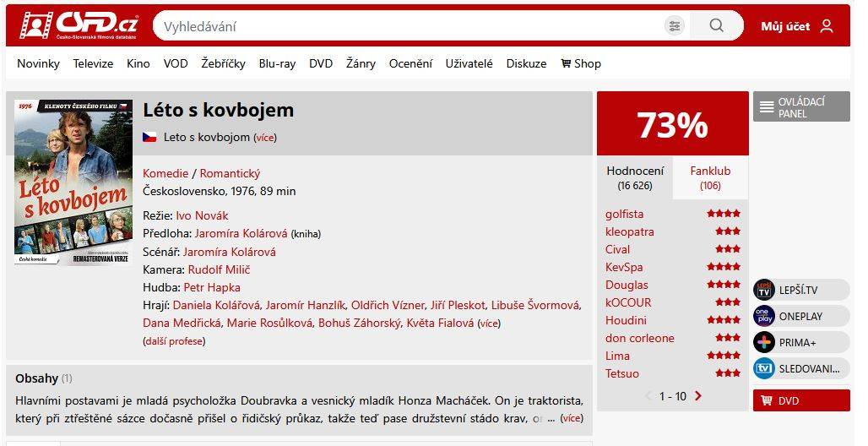Expand alternate titles with více link

pyautogui.click(x=266, y=138)
